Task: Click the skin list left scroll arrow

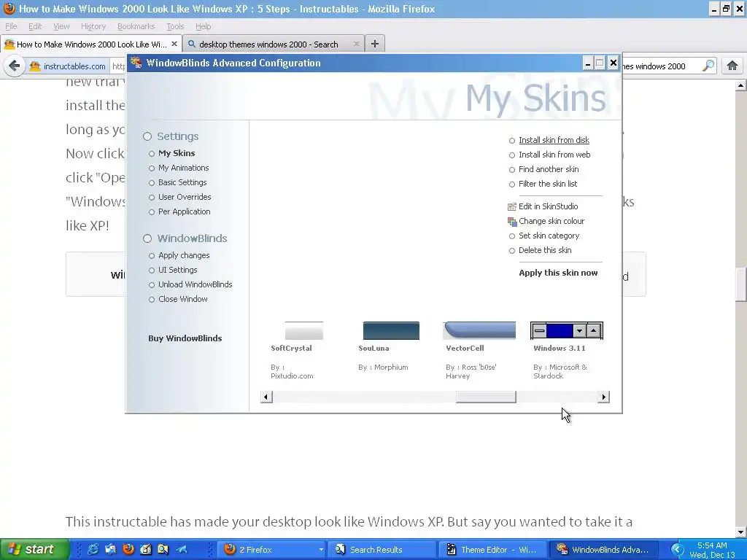Action: click(266, 397)
